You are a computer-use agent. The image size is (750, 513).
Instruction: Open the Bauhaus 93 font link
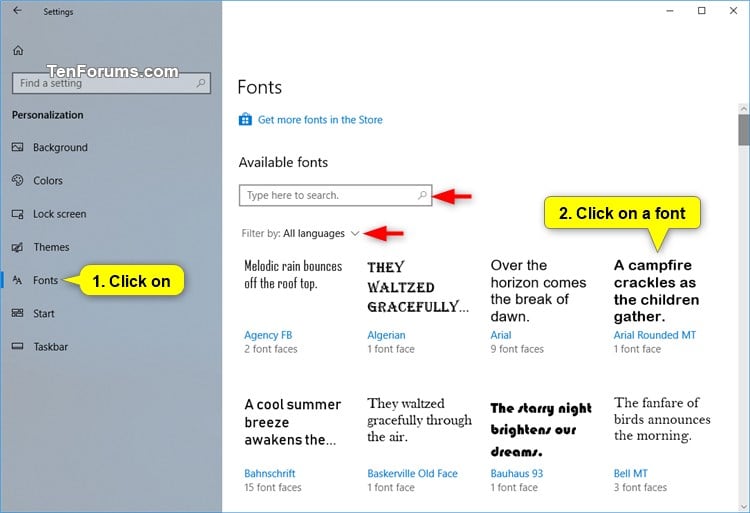coord(517,473)
